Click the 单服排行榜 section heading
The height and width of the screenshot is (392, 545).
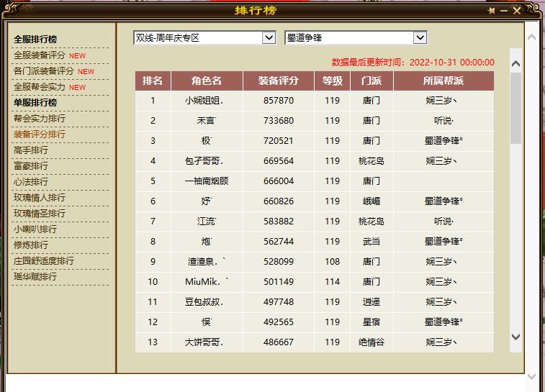[x=35, y=103]
